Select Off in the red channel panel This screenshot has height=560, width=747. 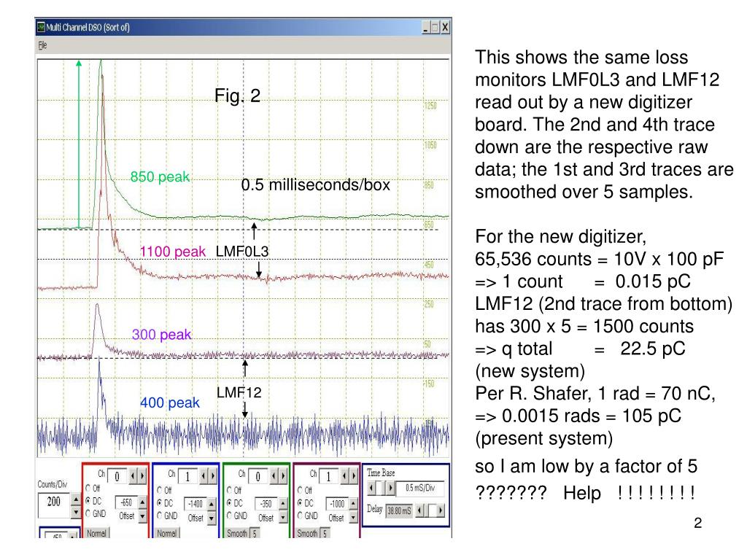pos(88,488)
